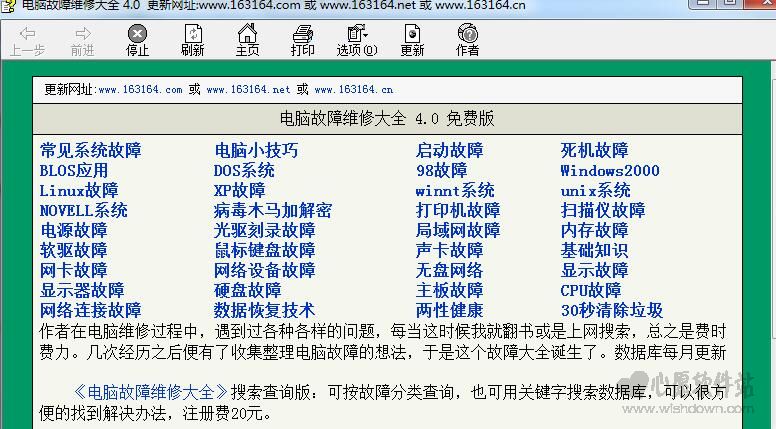Select 声卡故障 link
776x429 pixels.
[x=449, y=250]
